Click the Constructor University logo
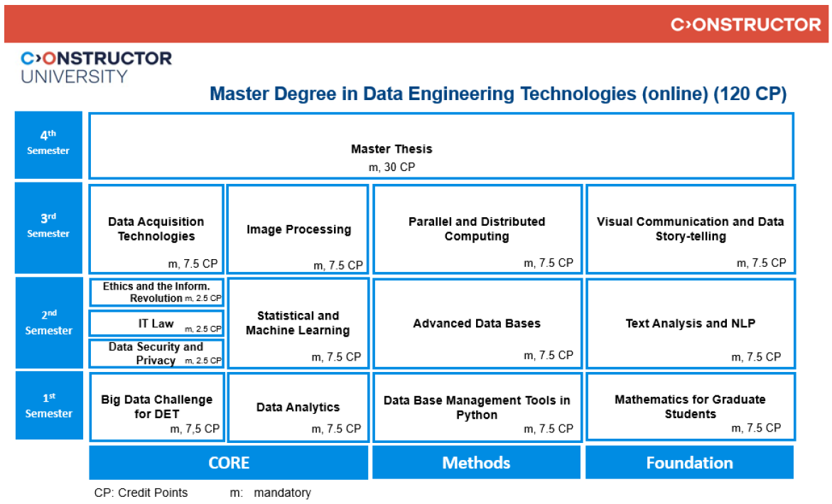Screen dimensions: 832x504 96,67
